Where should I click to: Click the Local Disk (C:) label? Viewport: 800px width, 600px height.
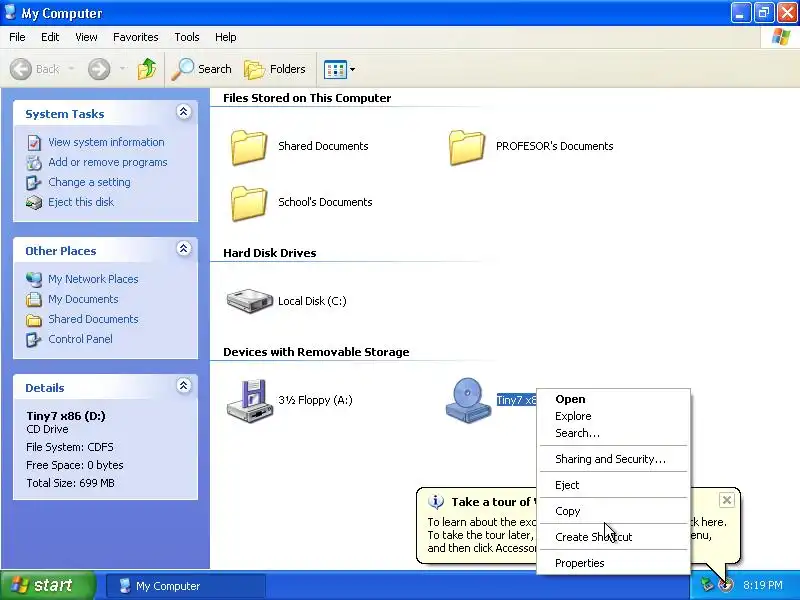coord(312,301)
